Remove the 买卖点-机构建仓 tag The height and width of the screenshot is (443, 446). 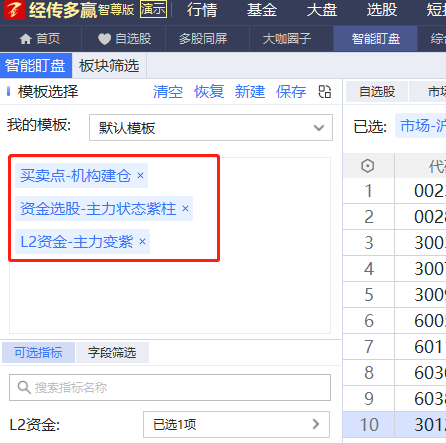tap(140, 175)
